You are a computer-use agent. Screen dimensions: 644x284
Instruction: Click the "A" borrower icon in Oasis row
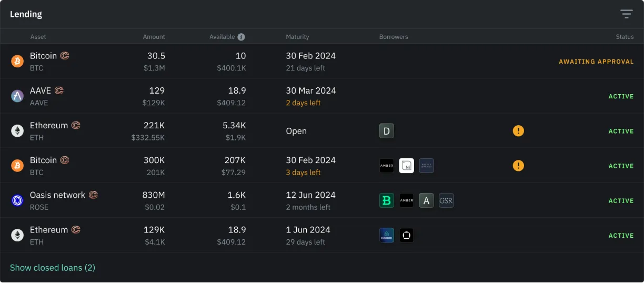point(426,200)
